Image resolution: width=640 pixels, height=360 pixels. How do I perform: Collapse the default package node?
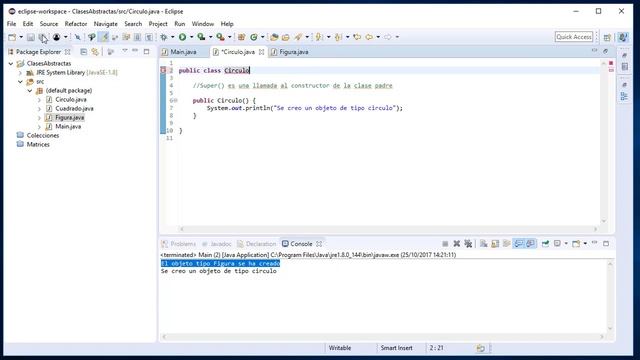click(x=30, y=91)
